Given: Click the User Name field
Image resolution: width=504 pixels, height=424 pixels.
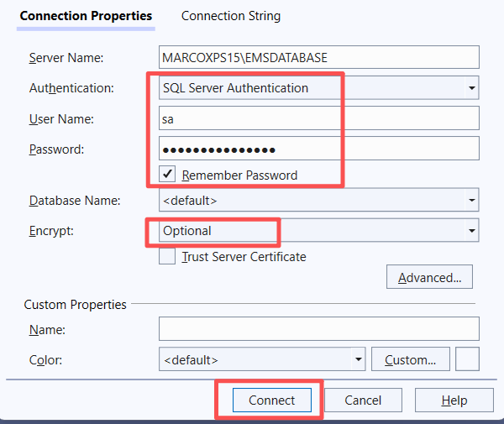Looking at the screenshot, I should point(318,118).
